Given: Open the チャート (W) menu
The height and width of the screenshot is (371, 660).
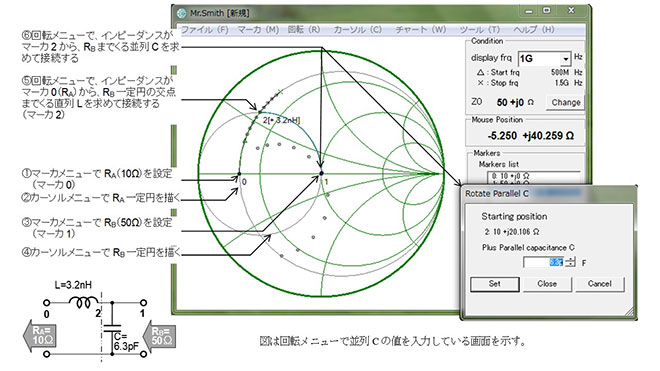Looking at the screenshot, I should (420, 30).
